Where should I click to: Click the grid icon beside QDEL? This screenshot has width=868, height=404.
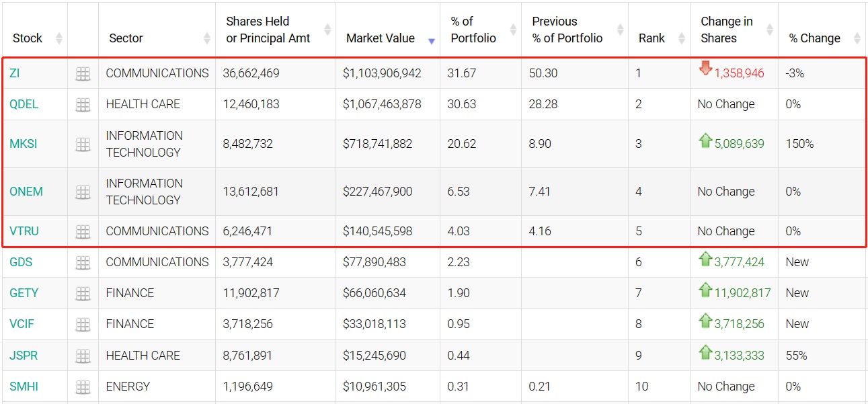pos(83,105)
